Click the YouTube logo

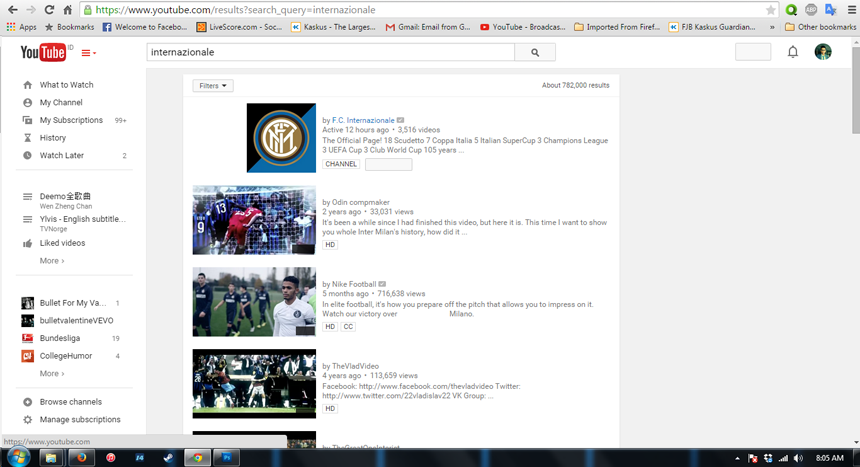pos(43,52)
